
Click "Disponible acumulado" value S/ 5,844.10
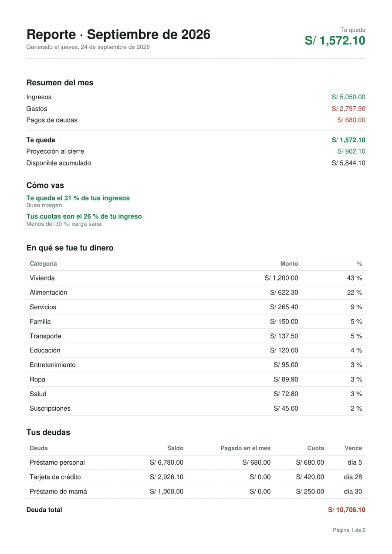coord(348,163)
